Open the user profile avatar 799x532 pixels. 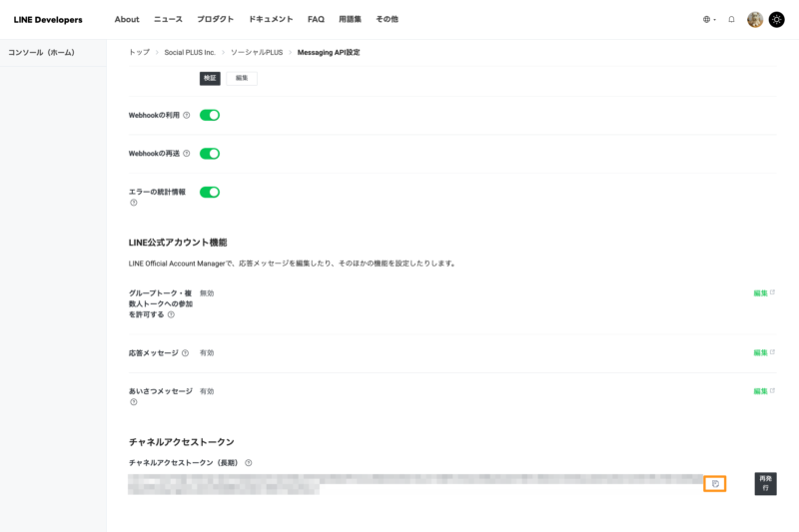pyautogui.click(x=755, y=19)
